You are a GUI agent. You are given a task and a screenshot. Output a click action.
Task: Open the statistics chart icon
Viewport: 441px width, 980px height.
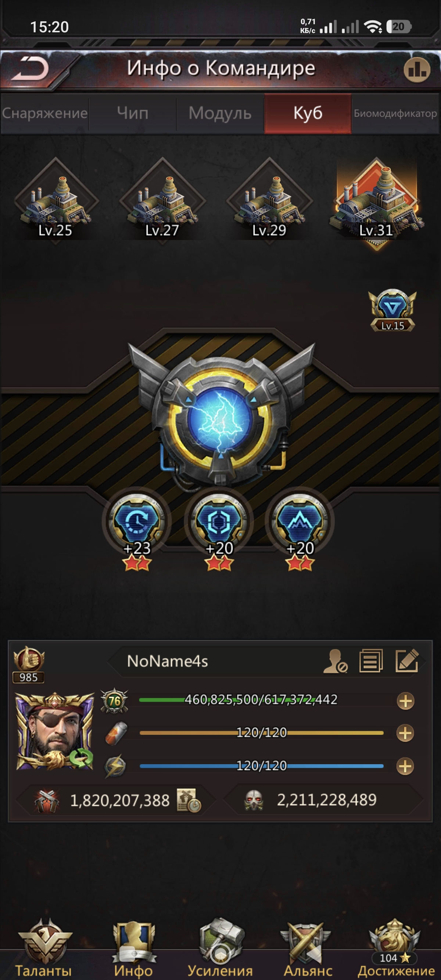pyautogui.click(x=417, y=70)
